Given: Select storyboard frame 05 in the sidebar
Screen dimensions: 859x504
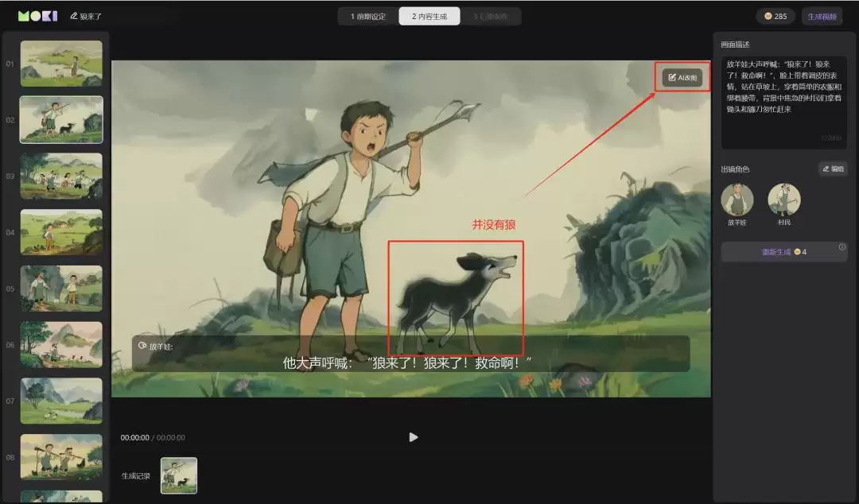Looking at the screenshot, I should coord(61,289).
